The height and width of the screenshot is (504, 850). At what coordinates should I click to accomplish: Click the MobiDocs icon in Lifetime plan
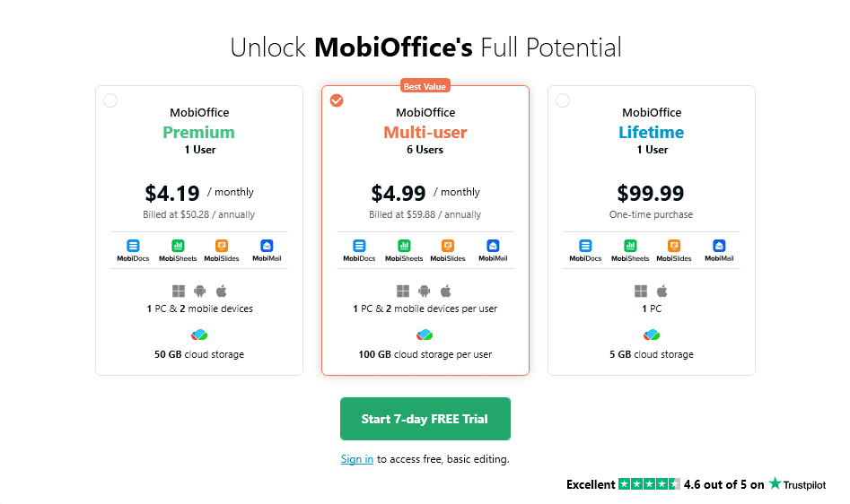point(585,246)
